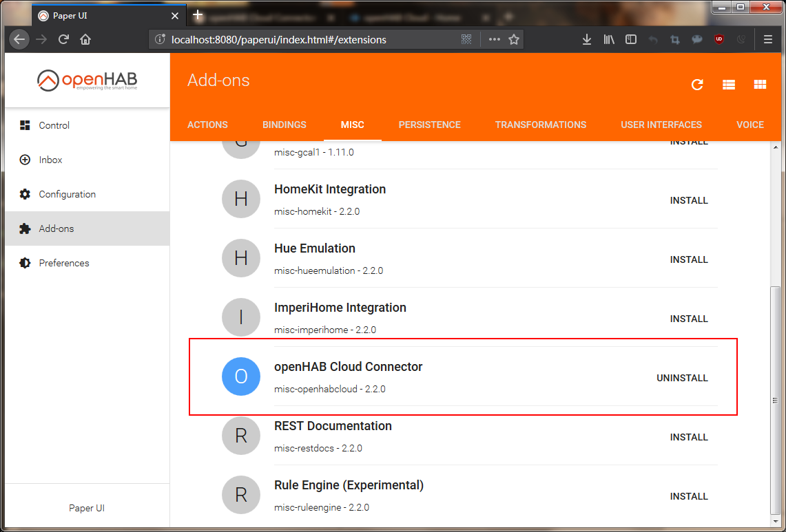Switch to the PERSISTENCE tab
The width and height of the screenshot is (786, 532).
tap(430, 125)
